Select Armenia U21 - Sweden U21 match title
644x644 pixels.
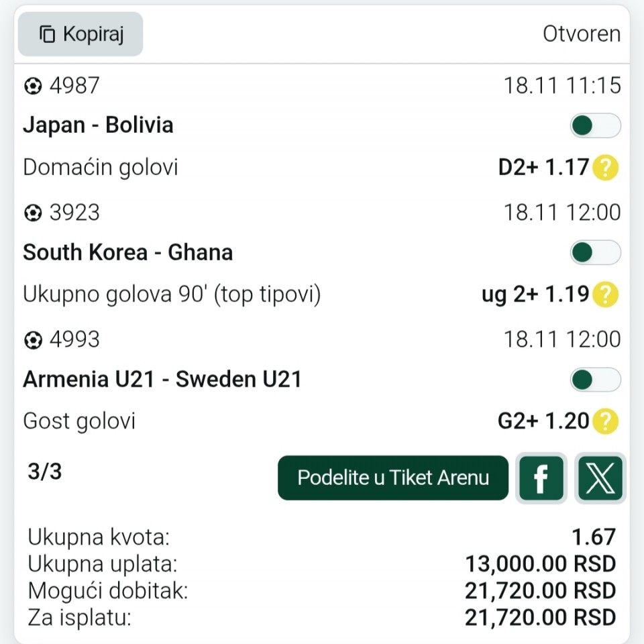(162, 380)
